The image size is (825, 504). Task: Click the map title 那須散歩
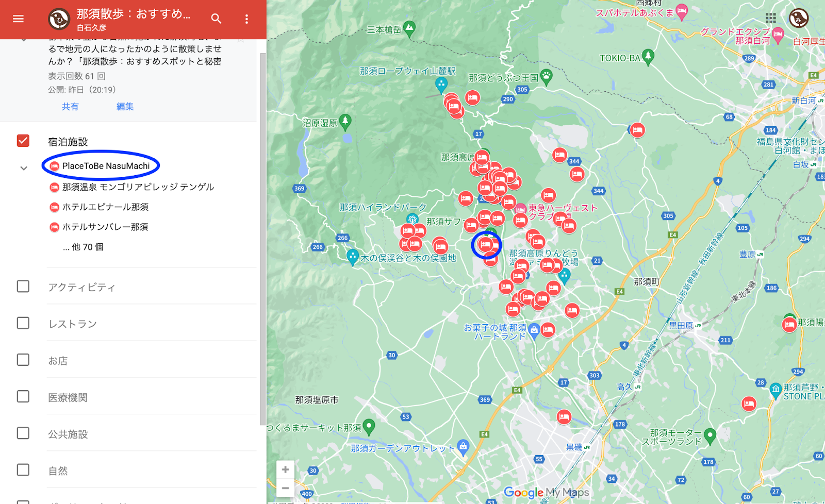134,14
